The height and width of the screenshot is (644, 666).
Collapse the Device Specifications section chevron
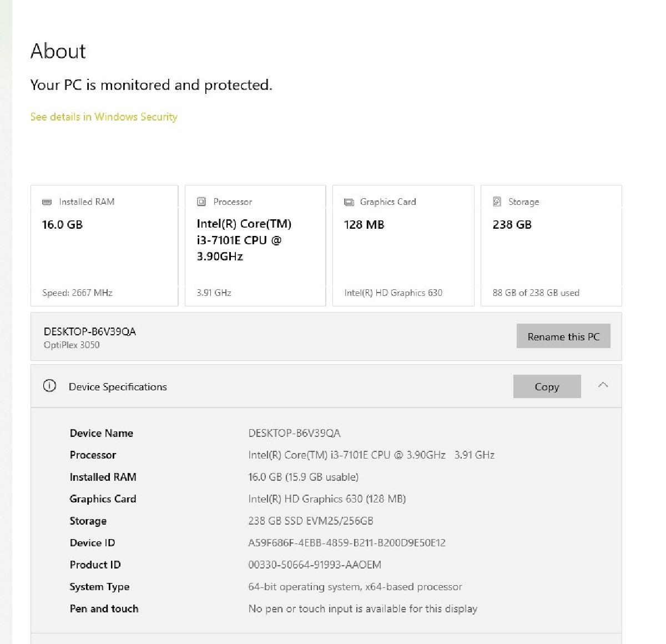tap(603, 386)
